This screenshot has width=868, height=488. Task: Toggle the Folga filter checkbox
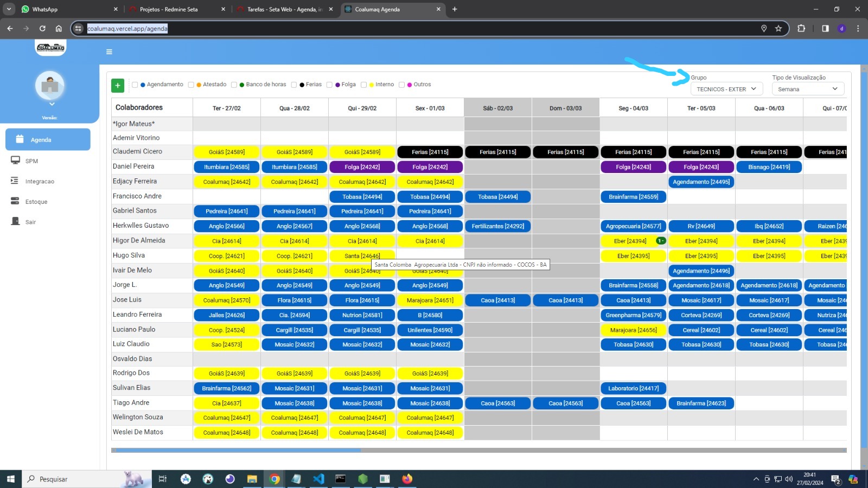pyautogui.click(x=329, y=85)
